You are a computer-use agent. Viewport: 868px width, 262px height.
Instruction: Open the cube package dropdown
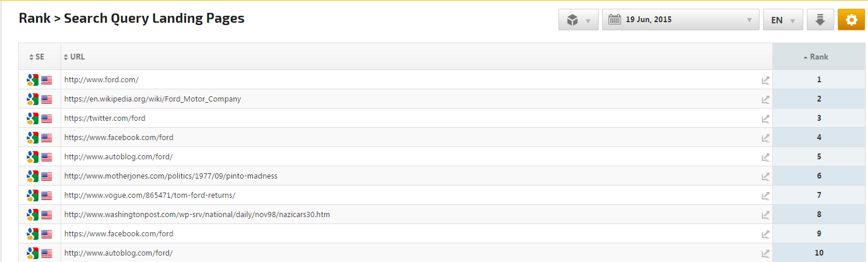578,20
